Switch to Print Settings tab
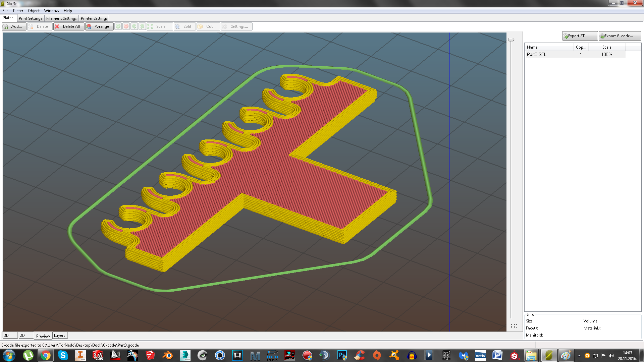644x362 pixels. 31,18
